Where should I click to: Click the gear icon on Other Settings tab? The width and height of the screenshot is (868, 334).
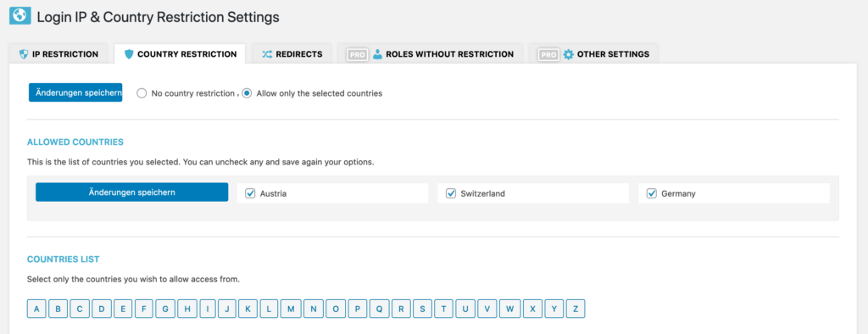coord(569,54)
